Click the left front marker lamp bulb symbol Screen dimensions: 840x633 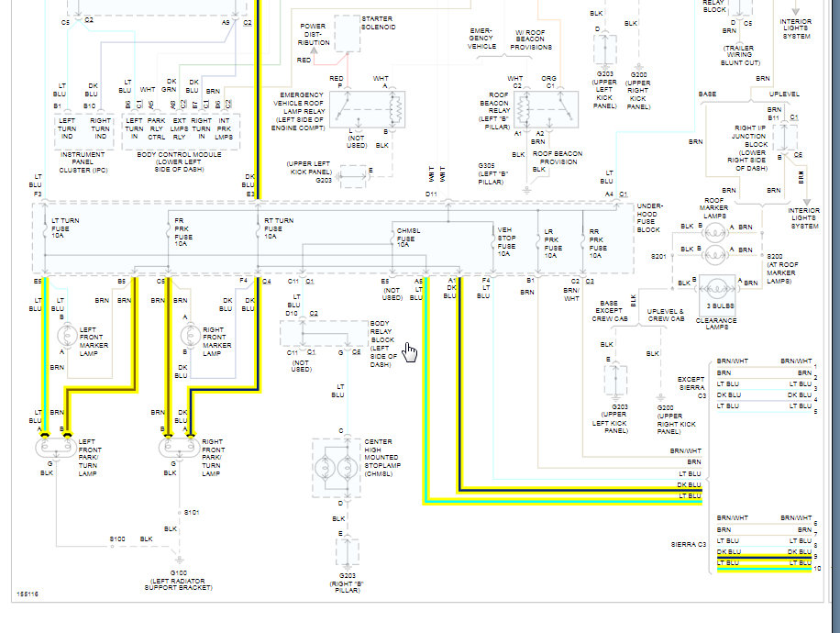[x=67, y=336]
